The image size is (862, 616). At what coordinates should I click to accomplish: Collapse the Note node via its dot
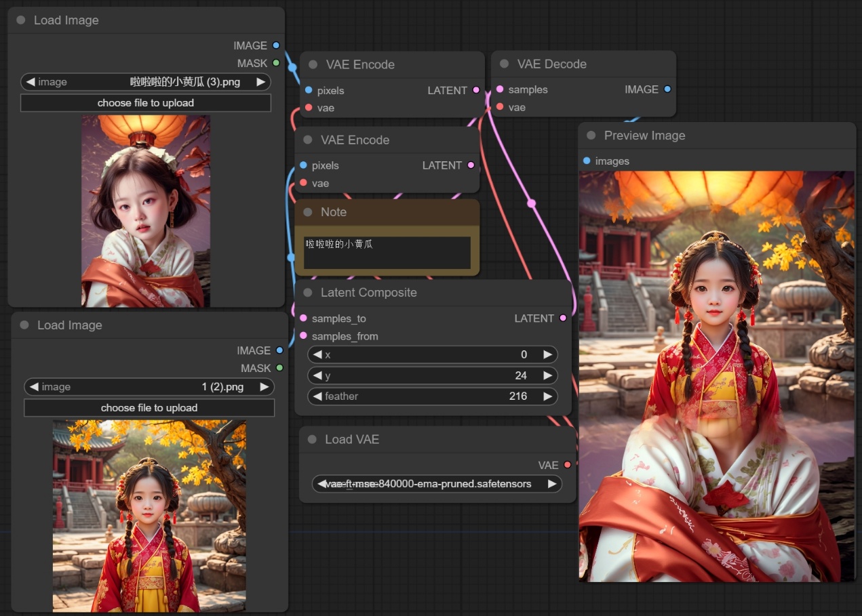coord(308,212)
